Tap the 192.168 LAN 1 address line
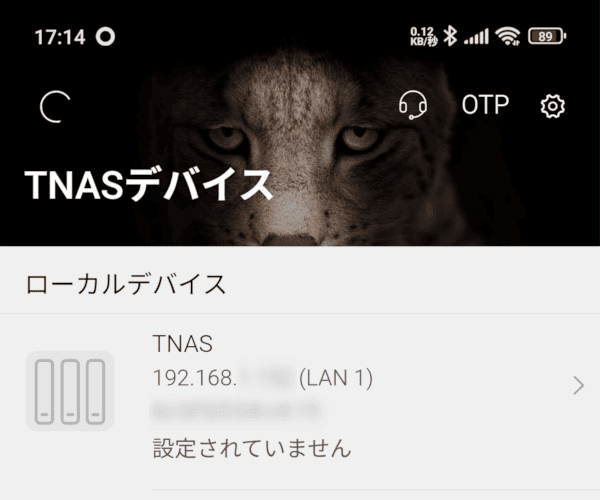The height and width of the screenshot is (500, 600). tap(262, 378)
